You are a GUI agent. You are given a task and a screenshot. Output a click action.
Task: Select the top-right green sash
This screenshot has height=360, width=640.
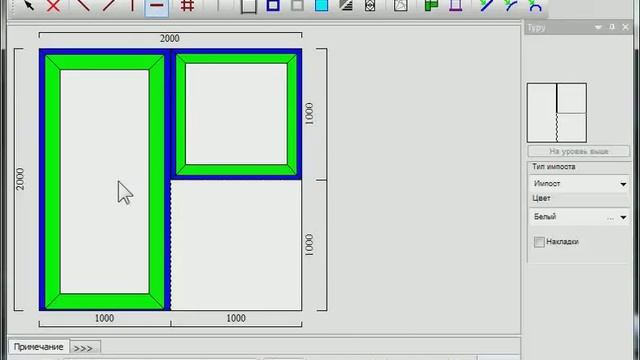coord(236,114)
